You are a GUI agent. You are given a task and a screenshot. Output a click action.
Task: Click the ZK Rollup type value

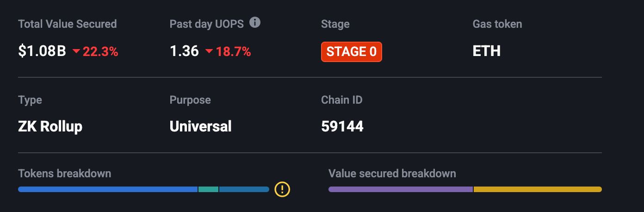click(x=50, y=126)
